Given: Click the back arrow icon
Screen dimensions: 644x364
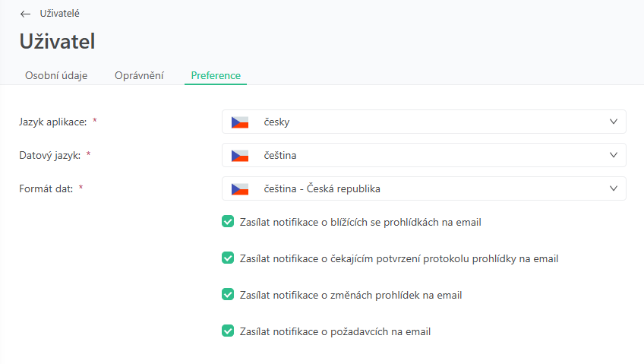Looking at the screenshot, I should [26, 14].
